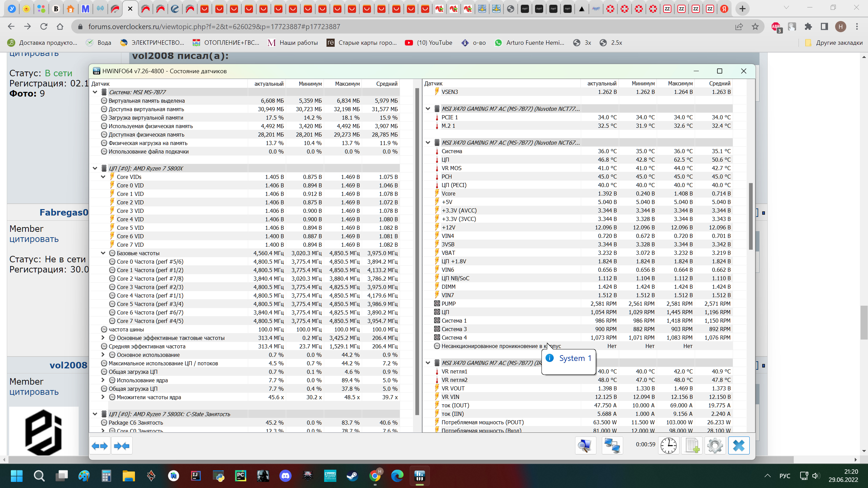Image resolution: width=868 pixels, height=488 pixels.
Task: Collapse ЦП AMD Ryzen 7 5800X section
Action: pos(95,168)
